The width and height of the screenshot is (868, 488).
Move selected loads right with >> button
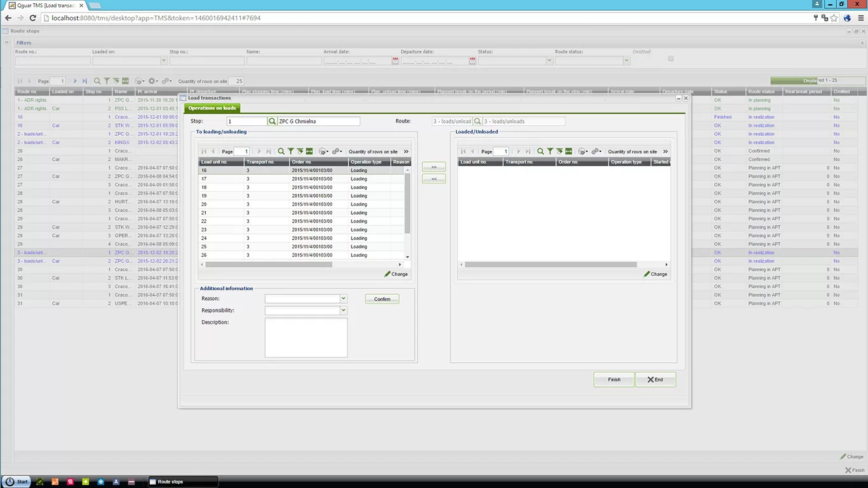coord(434,166)
